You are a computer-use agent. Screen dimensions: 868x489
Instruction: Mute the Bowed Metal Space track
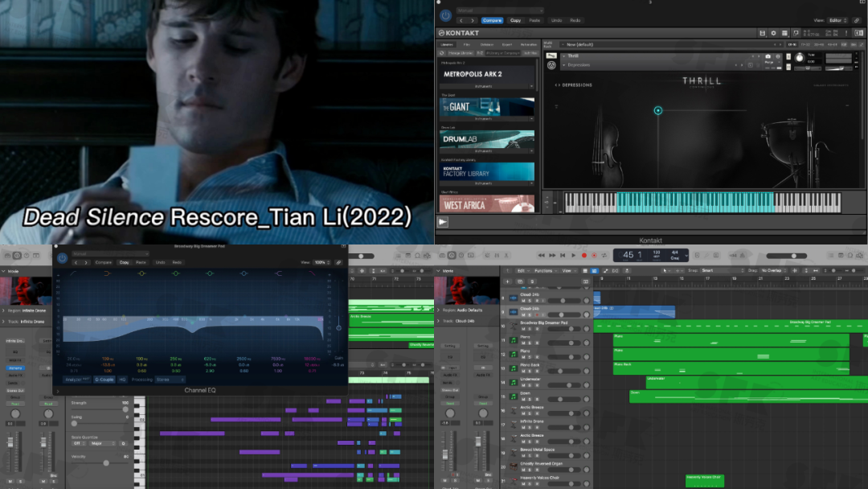[x=523, y=455]
